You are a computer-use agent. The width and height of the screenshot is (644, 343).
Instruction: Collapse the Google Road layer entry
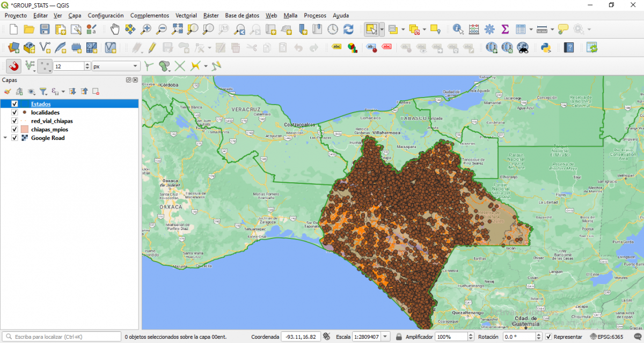[5, 138]
